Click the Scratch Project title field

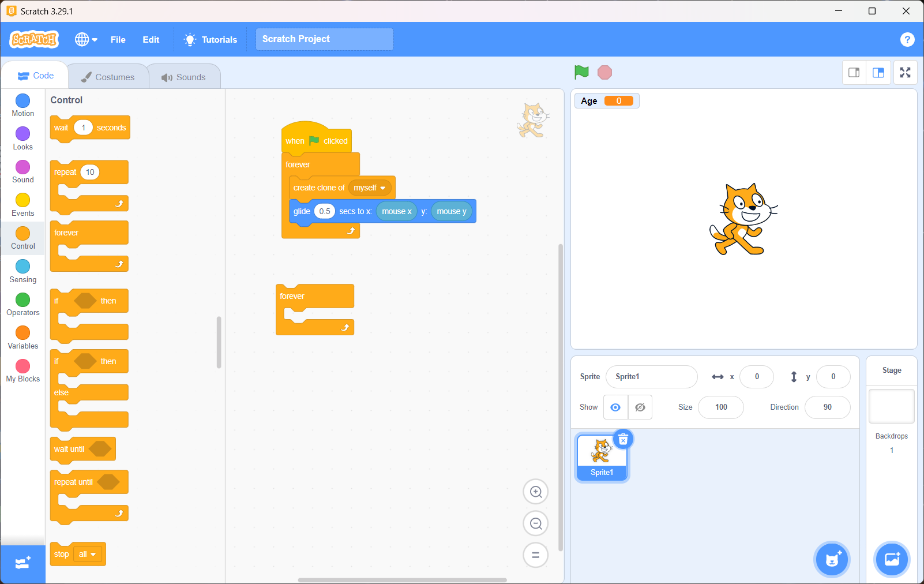pos(324,39)
